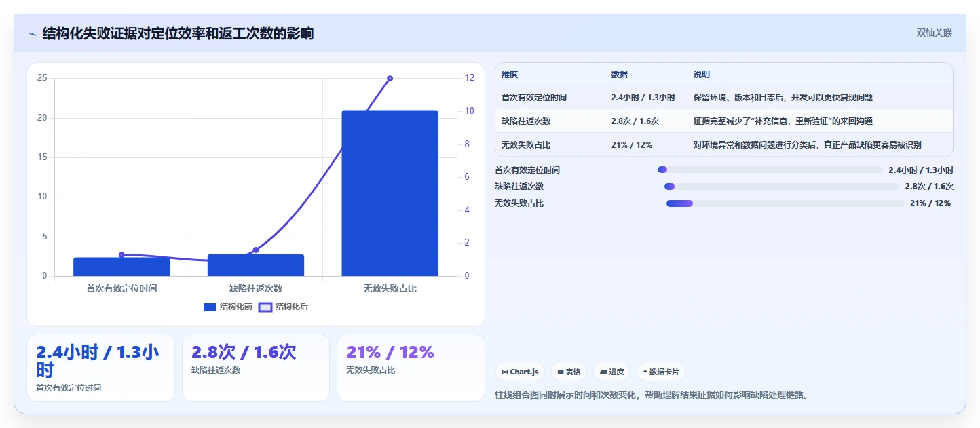Click the 无效失败占比 progress bar
This screenshot has width=980, height=428.
tap(785, 203)
